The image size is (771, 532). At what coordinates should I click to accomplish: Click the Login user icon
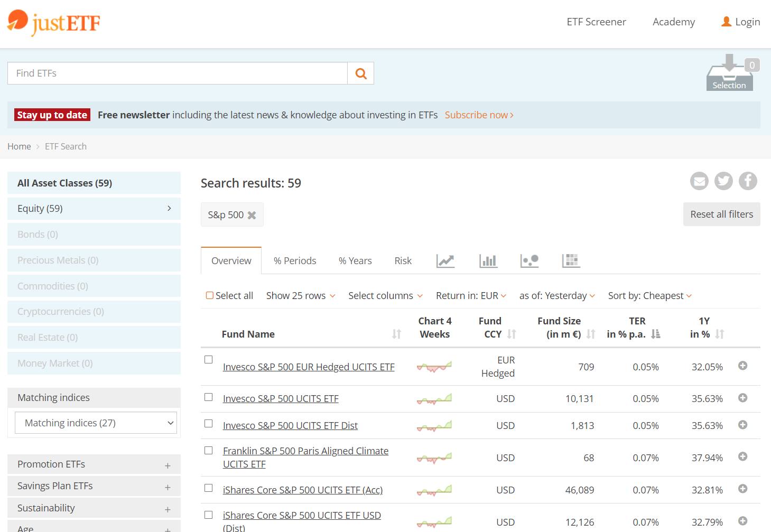(727, 22)
